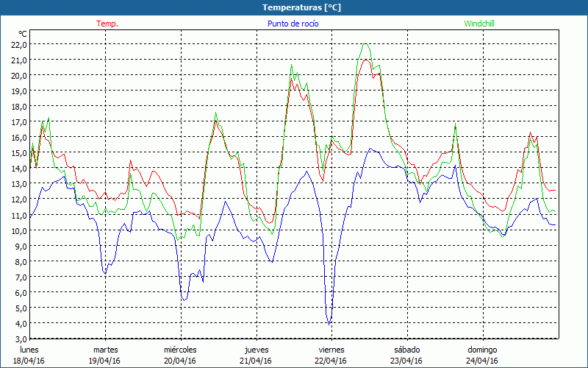Viewport: 588px width, 368px height.
Task: Select the domingo day label
Action: coord(482,350)
